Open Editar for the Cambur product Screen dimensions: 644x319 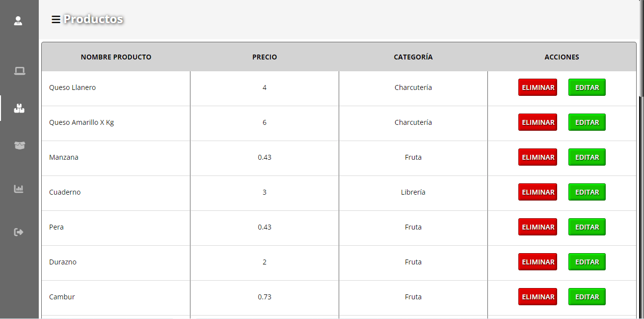click(587, 297)
